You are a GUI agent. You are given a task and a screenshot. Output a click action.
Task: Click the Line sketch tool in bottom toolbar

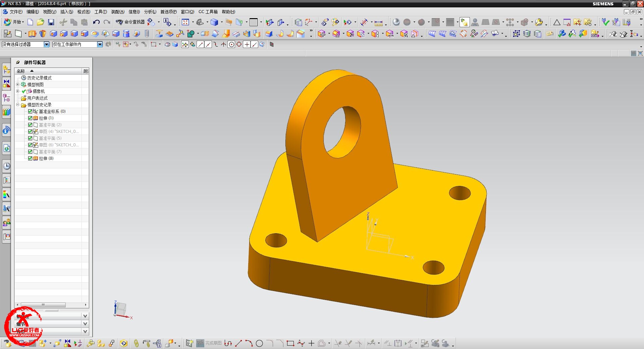[x=238, y=343]
